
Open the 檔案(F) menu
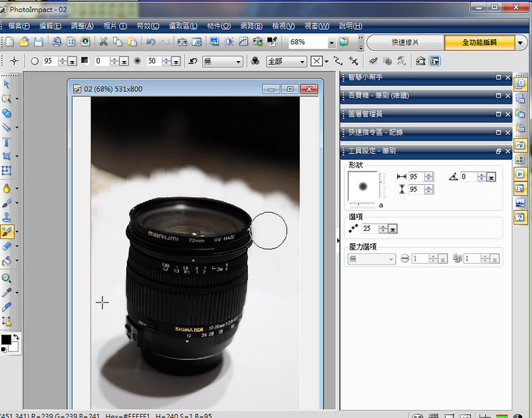[x=19, y=26]
